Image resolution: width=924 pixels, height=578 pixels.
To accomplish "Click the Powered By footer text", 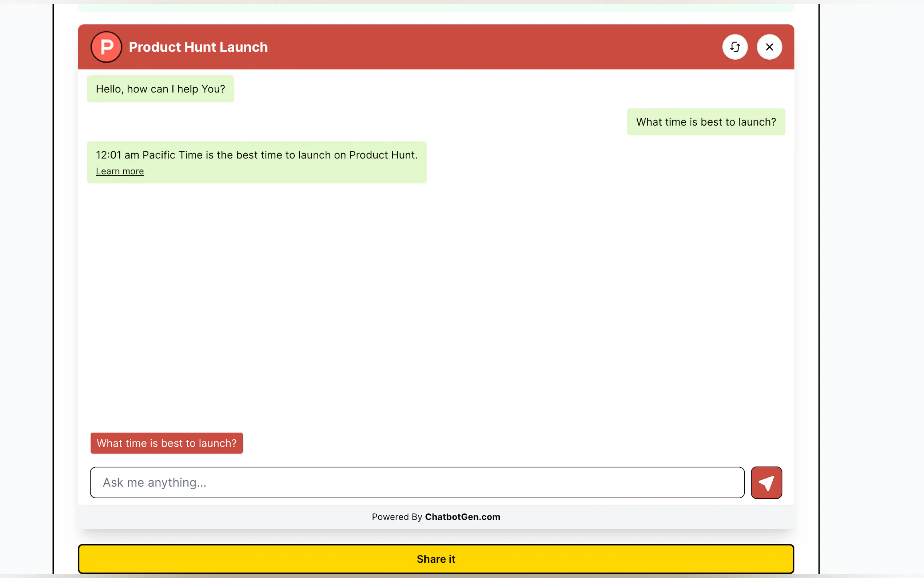I will point(397,517).
